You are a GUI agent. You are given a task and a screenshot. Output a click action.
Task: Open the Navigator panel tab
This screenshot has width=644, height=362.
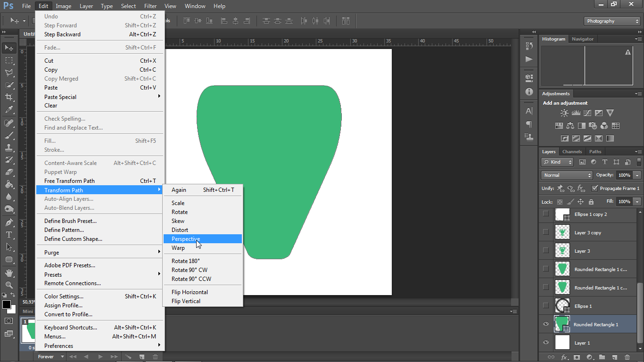pyautogui.click(x=583, y=39)
